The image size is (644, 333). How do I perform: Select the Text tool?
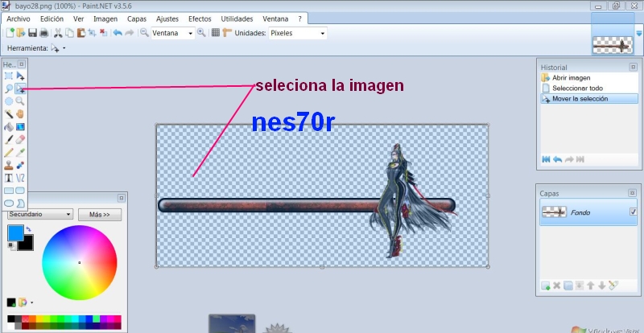tap(9, 178)
